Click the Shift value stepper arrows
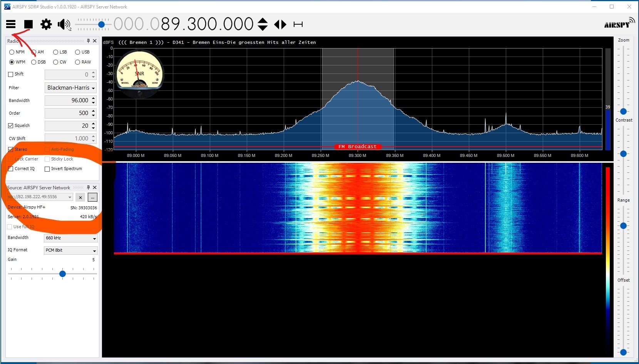 point(93,75)
